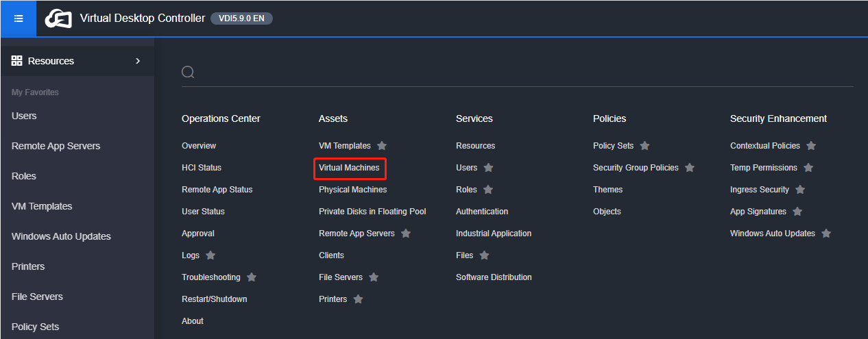Image resolution: width=868 pixels, height=339 pixels.
Task: Open Software Distribution under Services
Action: pyautogui.click(x=494, y=277)
